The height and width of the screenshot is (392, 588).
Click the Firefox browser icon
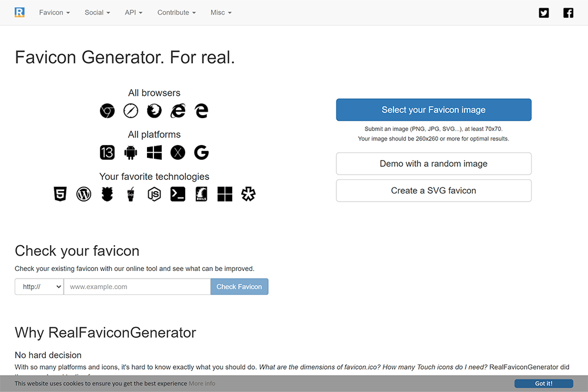154,111
